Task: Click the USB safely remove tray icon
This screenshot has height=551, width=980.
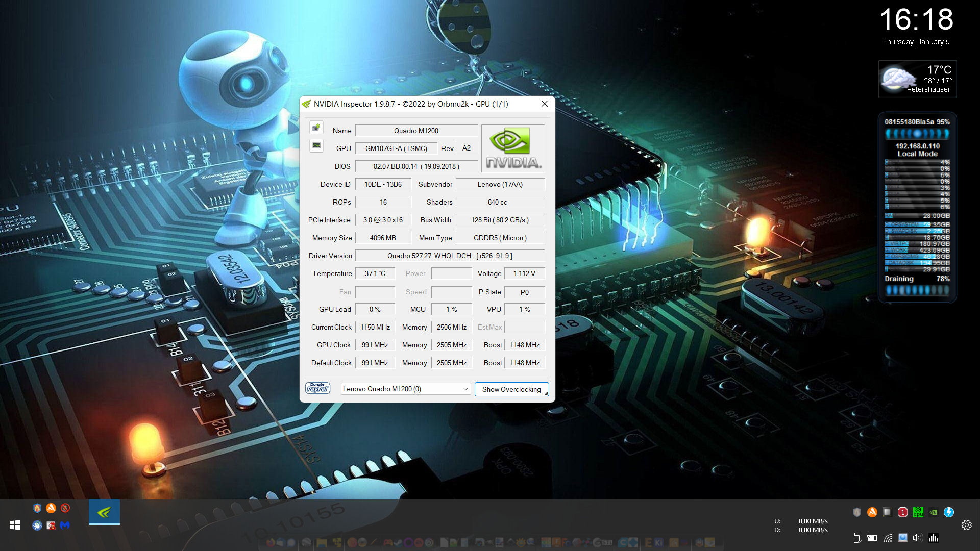Action: click(x=857, y=538)
